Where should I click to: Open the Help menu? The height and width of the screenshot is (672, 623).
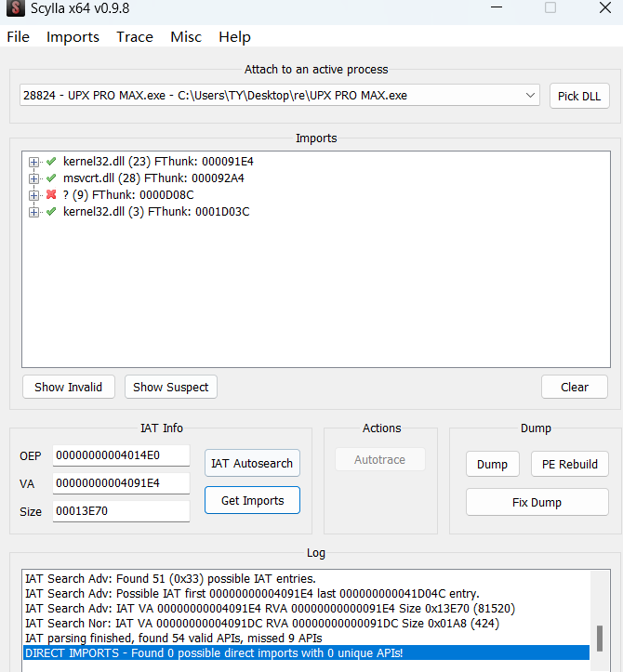[234, 37]
